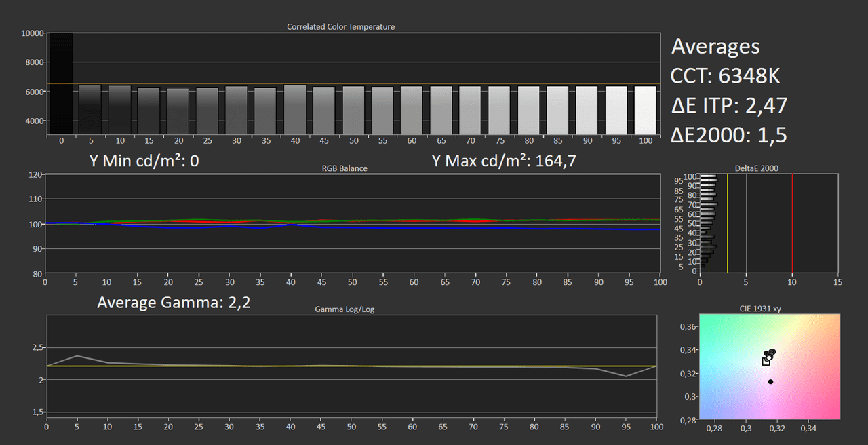The image size is (868, 445).
Task: Select the CCT: 6348K average value
Action: tap(725, 76)
